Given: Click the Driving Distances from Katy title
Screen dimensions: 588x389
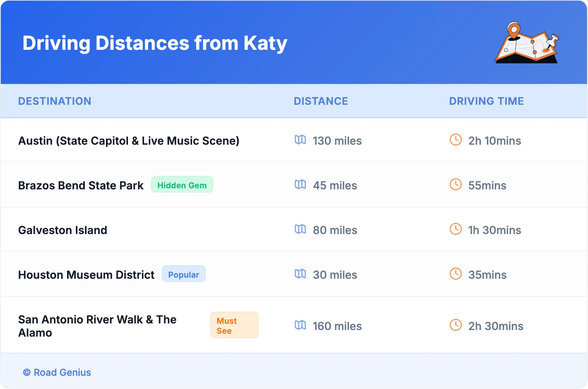Looking at the screenshot, I should point(155,43).
